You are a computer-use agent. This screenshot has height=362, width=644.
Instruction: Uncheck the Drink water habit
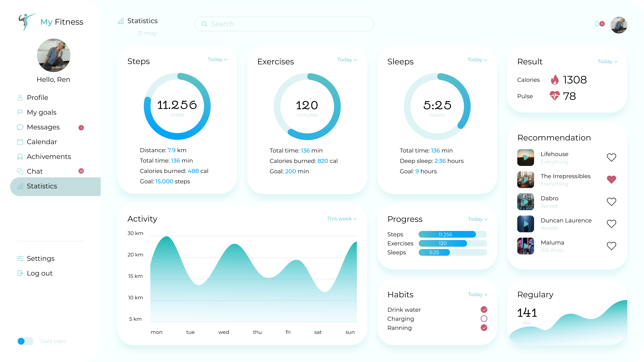pyautogui.click(x=484, y=310)
